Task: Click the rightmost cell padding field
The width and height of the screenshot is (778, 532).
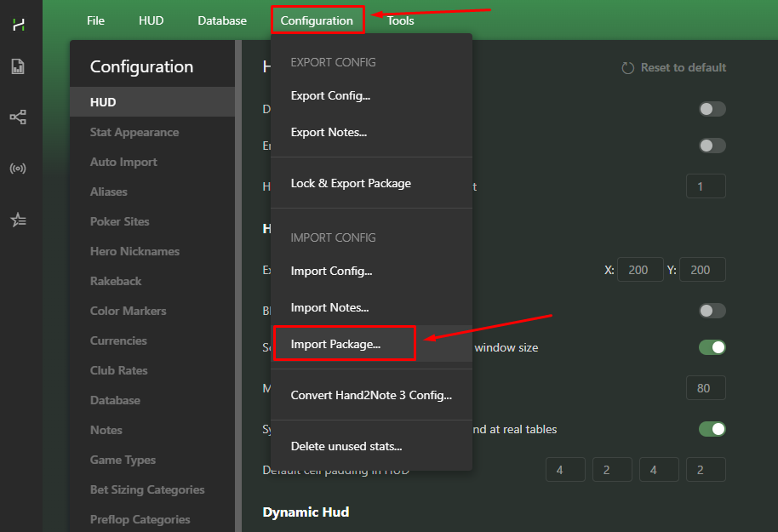Action: tap(706, 470)
